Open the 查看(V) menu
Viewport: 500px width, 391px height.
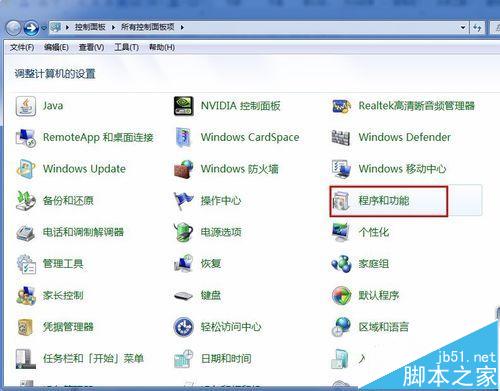click(x=91, y=47)
